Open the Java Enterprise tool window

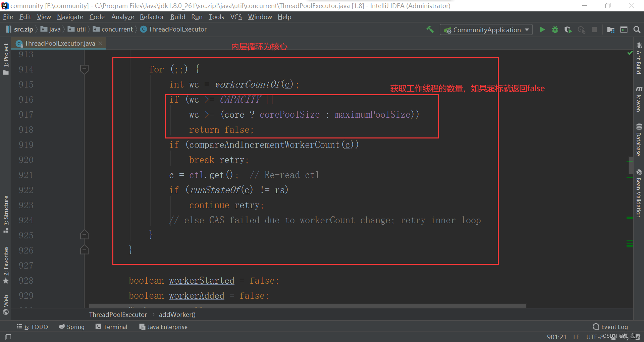point(163,327)
